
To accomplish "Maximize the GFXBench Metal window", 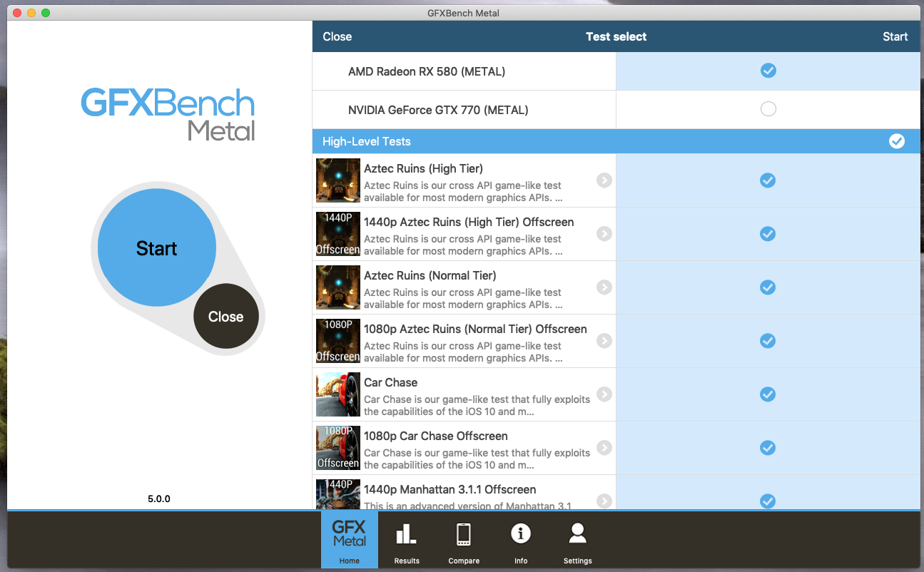I will 46,13.
